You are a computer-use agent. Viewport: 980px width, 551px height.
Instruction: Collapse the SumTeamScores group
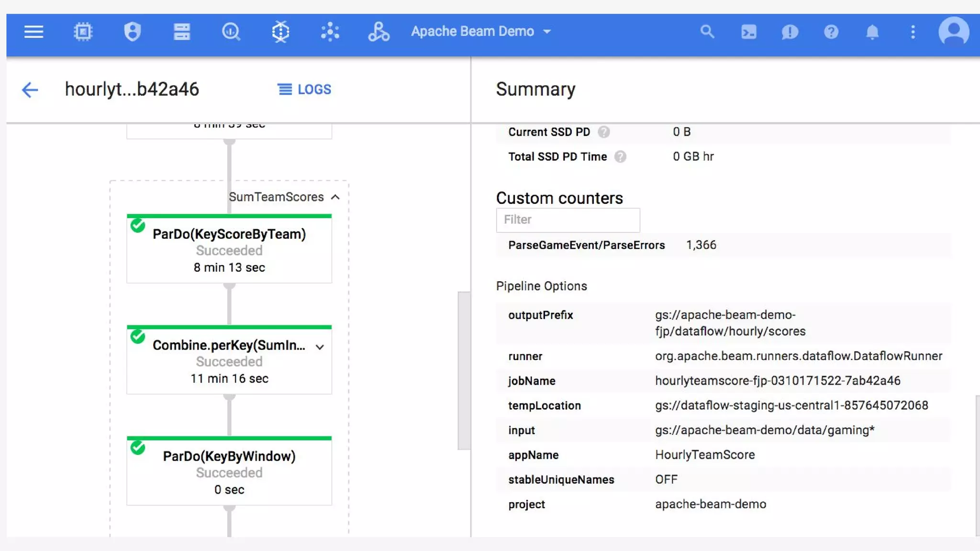pos(335,197)
